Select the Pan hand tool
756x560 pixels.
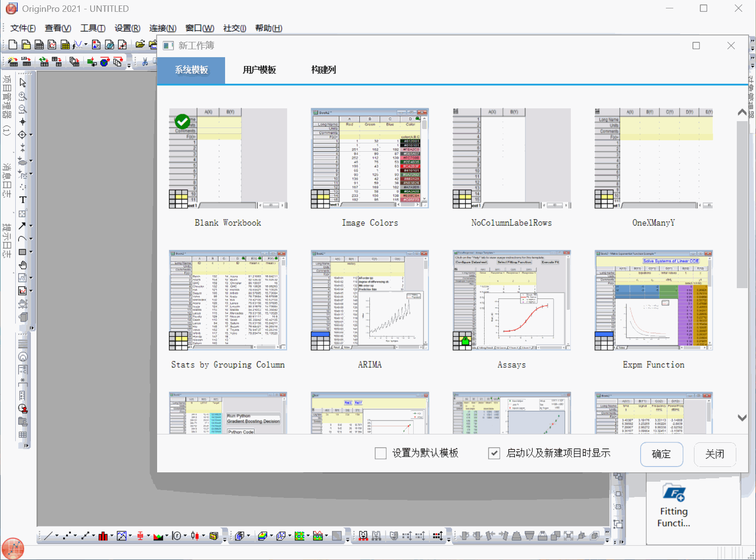point(23,265)
